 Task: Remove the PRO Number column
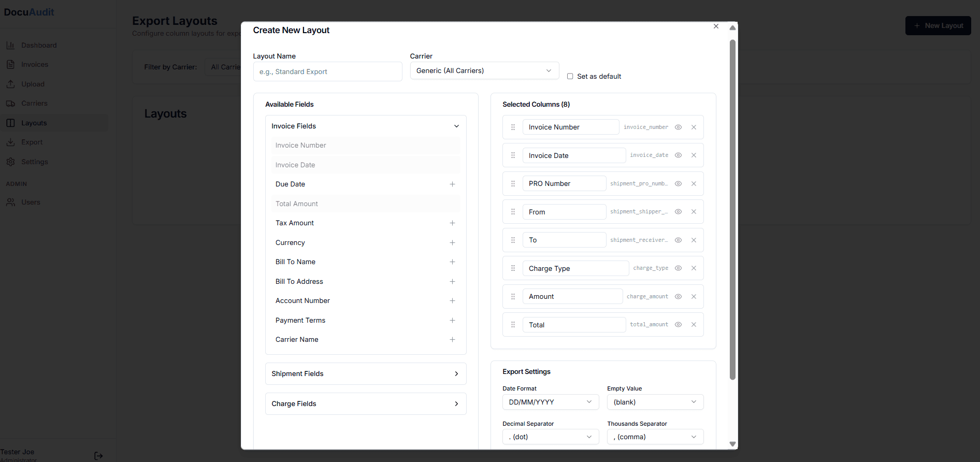pyautogui.click(x=694, y=184)
